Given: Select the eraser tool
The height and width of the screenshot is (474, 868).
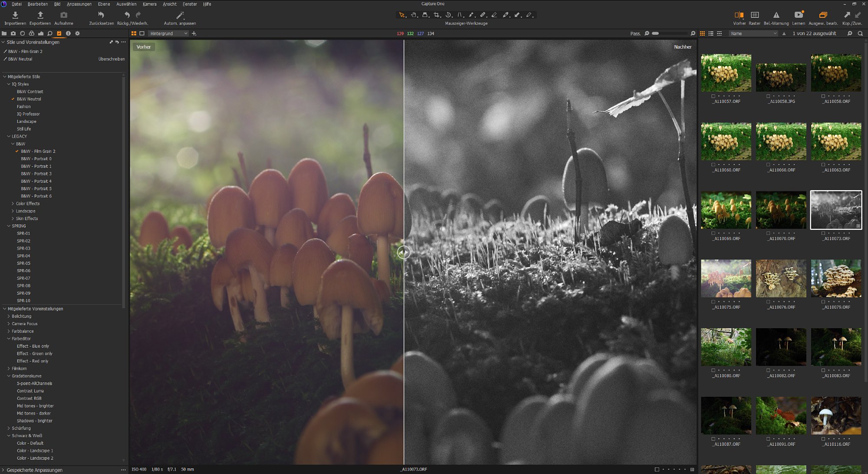Looking at the screenshot, I should click(494, 15).
